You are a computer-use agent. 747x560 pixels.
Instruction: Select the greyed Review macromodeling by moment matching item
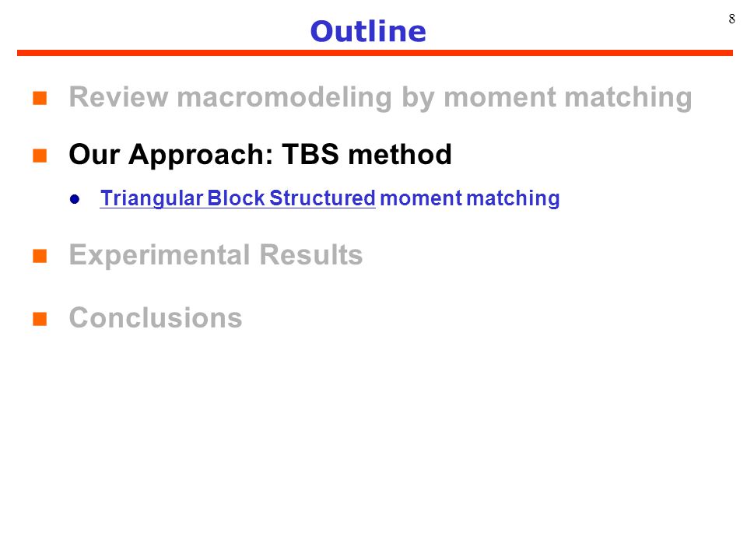tap(381, 98)
